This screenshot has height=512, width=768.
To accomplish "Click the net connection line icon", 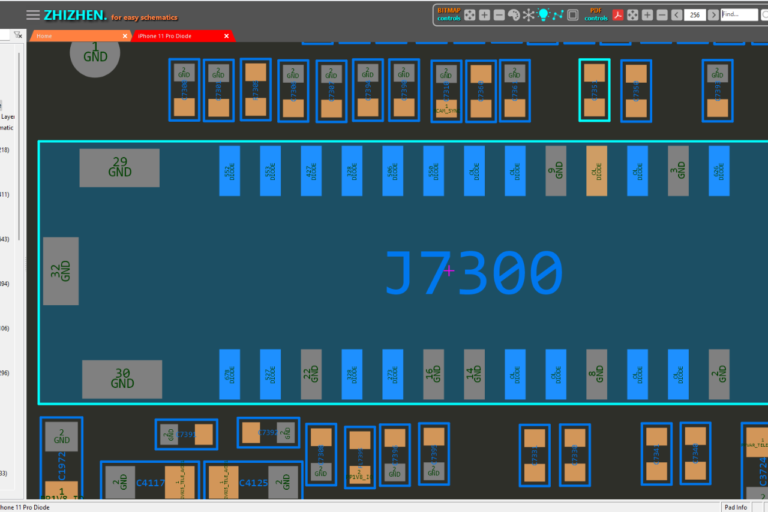I will click(558, 15).
